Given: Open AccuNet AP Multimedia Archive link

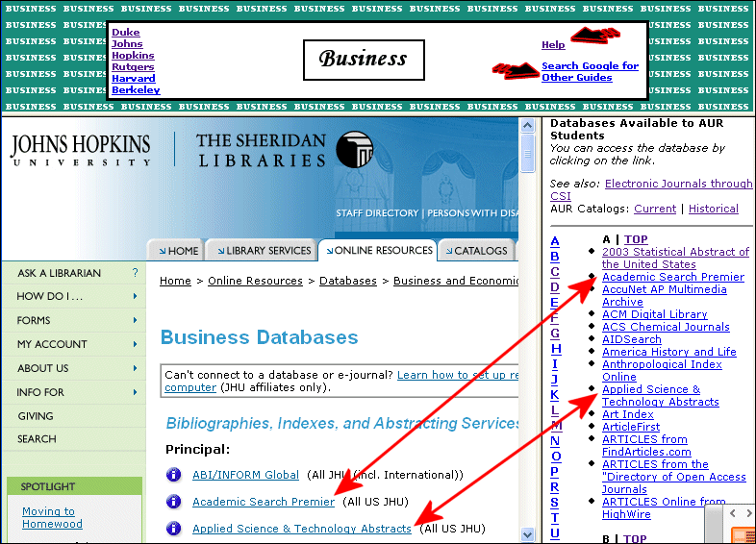Looking at the screenshot, I should coord(664,296).
